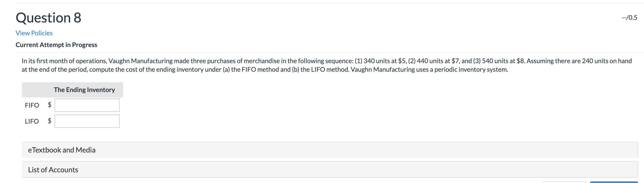
Task: Open View Policies for this question
Action: [34, 33]
